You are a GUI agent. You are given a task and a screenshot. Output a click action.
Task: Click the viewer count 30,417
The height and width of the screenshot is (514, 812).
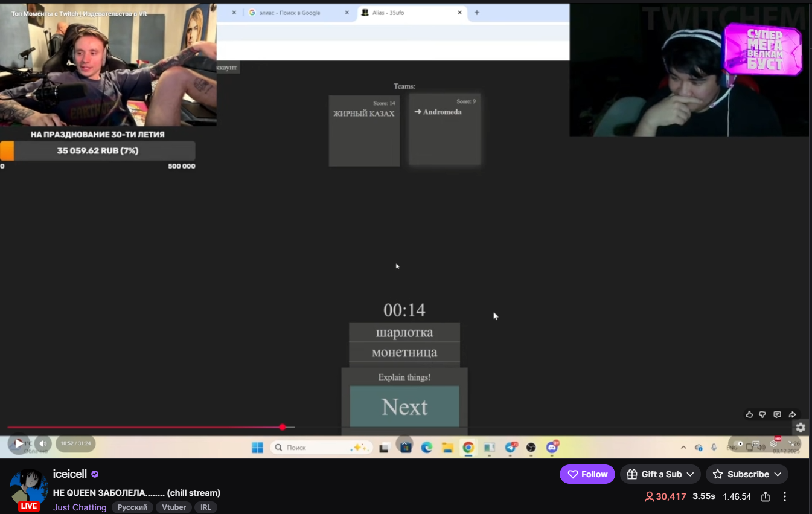(x=665, y=496)
